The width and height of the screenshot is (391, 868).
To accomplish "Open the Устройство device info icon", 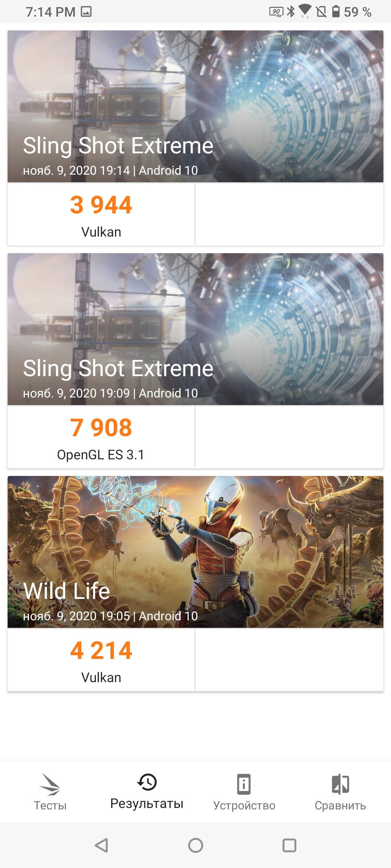I will (x=244, y=784).
